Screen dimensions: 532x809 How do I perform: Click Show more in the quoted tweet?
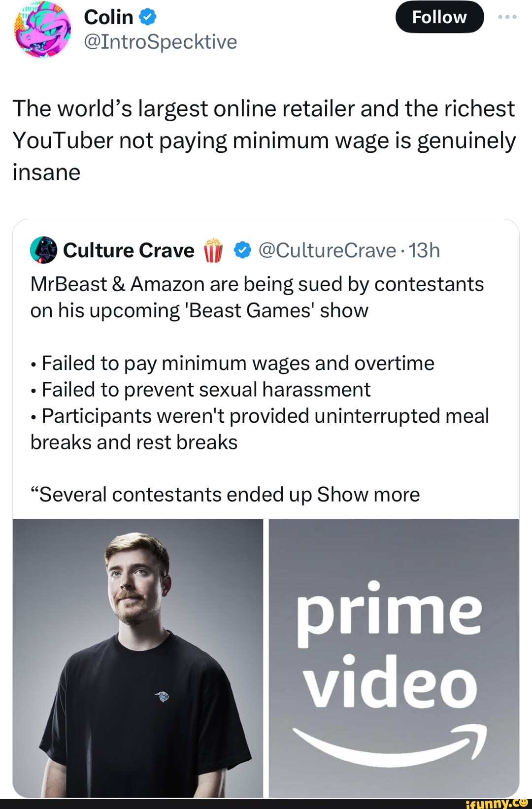point(368,495)
